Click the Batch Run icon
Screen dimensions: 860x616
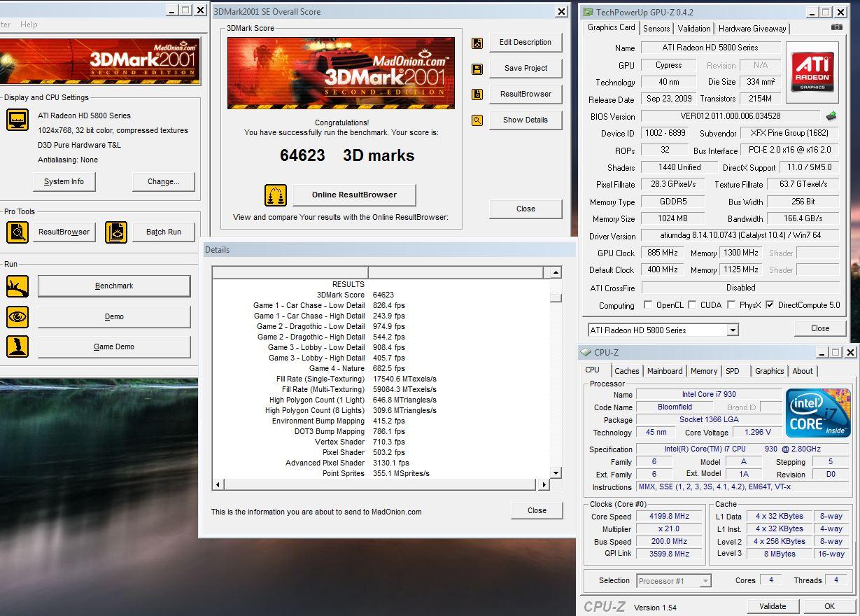coord(116,232)
